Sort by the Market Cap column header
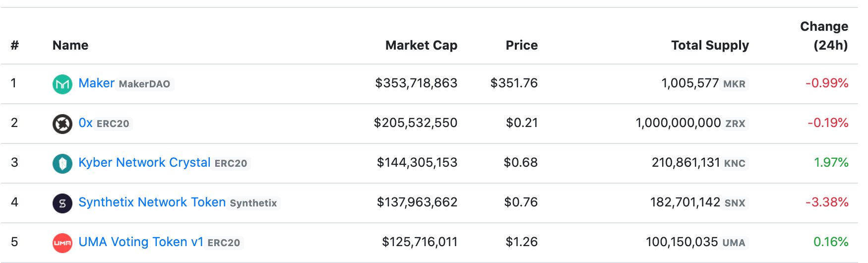 pyautogui.click(x=421, y=45)
